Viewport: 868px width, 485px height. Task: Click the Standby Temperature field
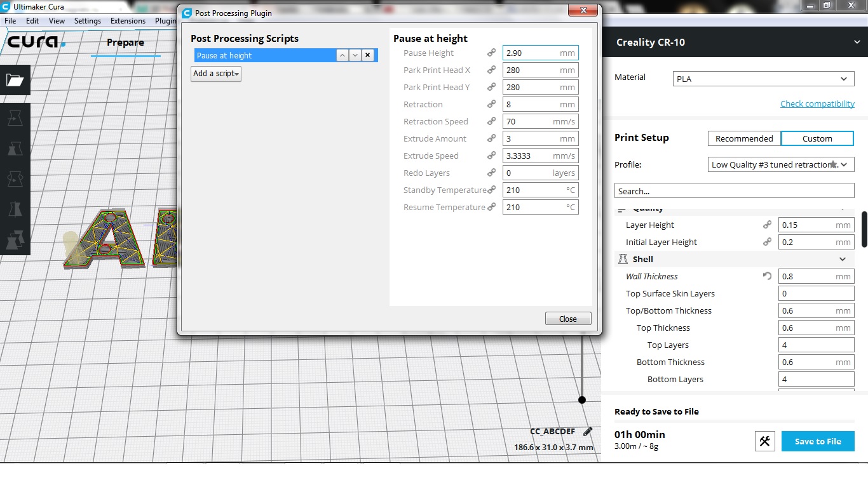tap(541, 190)
